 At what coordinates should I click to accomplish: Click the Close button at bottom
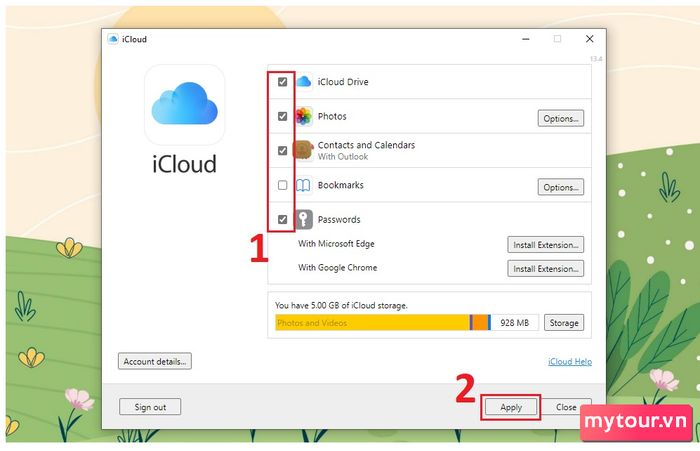point(566,407)
